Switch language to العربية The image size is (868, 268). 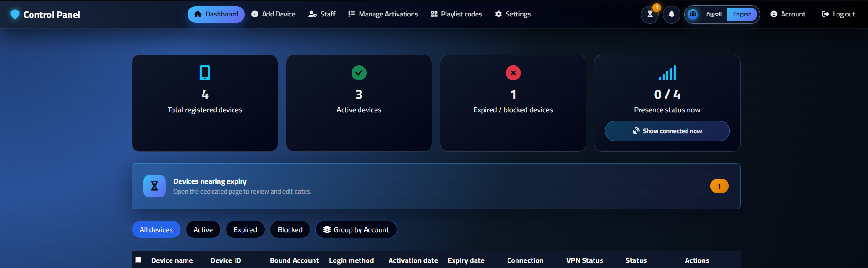click(714, 14)
